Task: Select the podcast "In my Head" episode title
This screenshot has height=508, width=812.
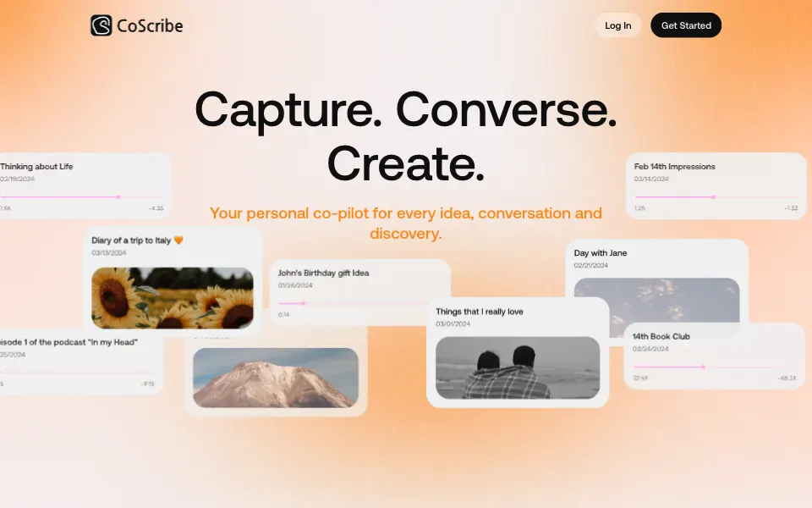Action: 69,342
